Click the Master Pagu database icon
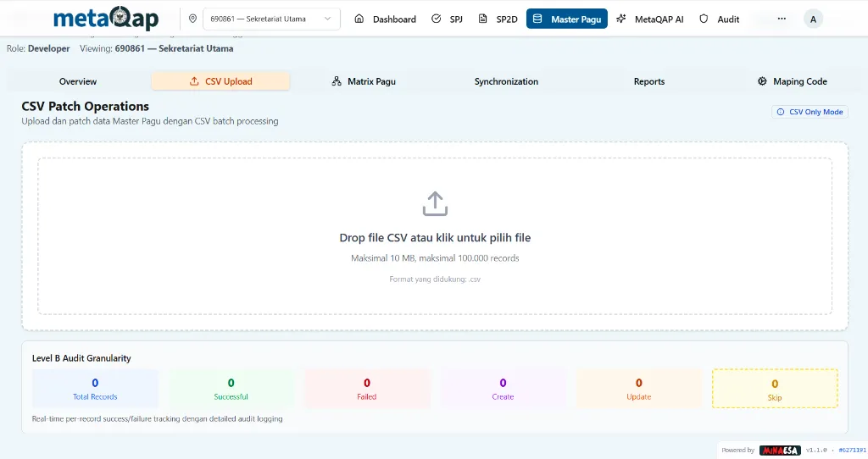The width and height of the screenshot is (868, 459). (x=537, y=19)
